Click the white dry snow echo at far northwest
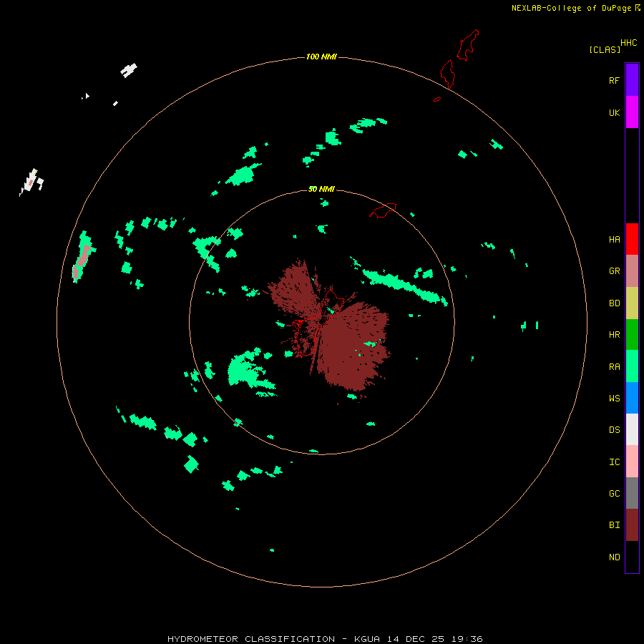The image size is (644, 644). point(129,70)
